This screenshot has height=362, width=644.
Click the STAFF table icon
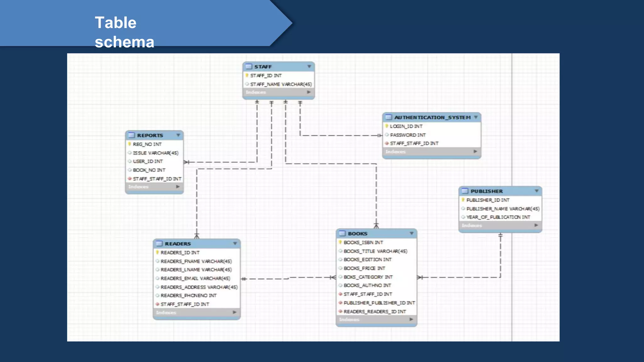coord(249,67)
